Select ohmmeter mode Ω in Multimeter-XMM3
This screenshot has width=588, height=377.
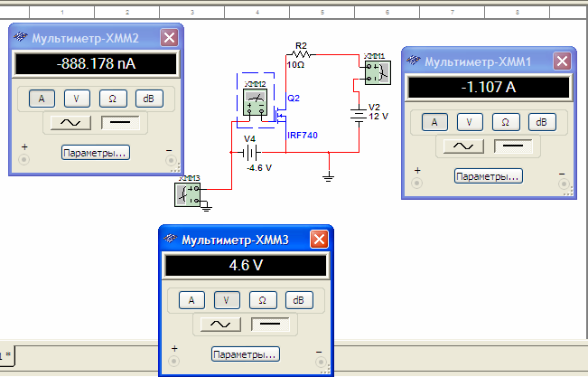pos(263,300)
